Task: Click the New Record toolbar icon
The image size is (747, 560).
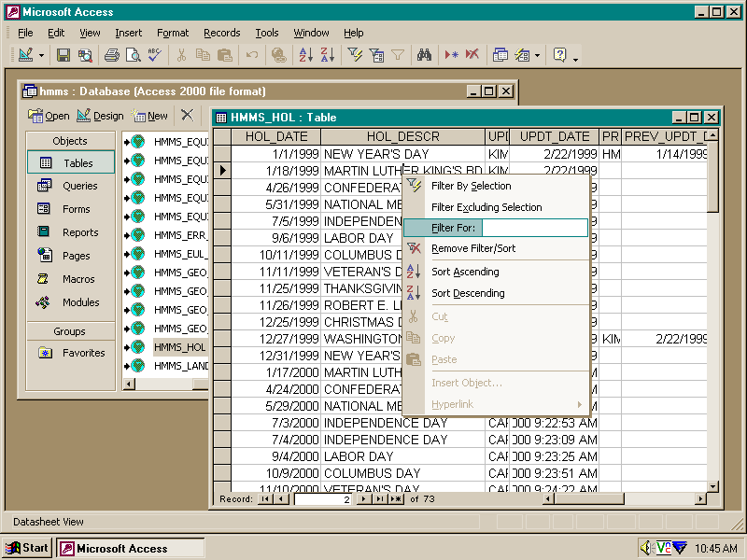Action: (x=451, y=55)
